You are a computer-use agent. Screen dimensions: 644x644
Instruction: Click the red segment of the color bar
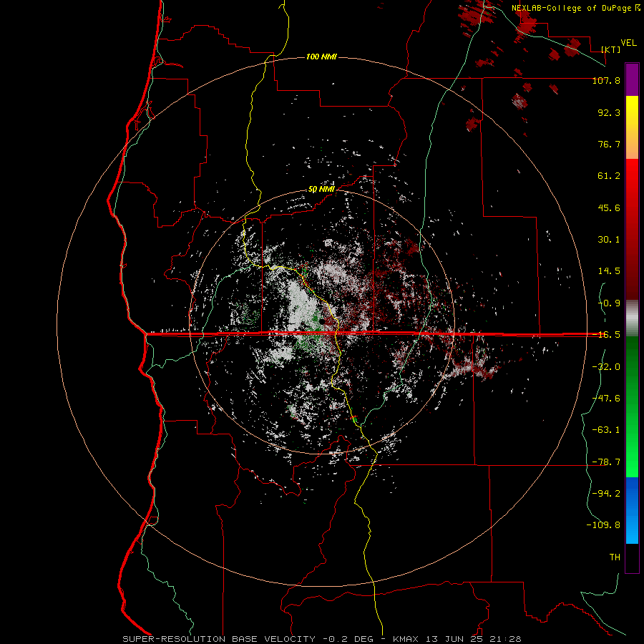click(632, 229)
